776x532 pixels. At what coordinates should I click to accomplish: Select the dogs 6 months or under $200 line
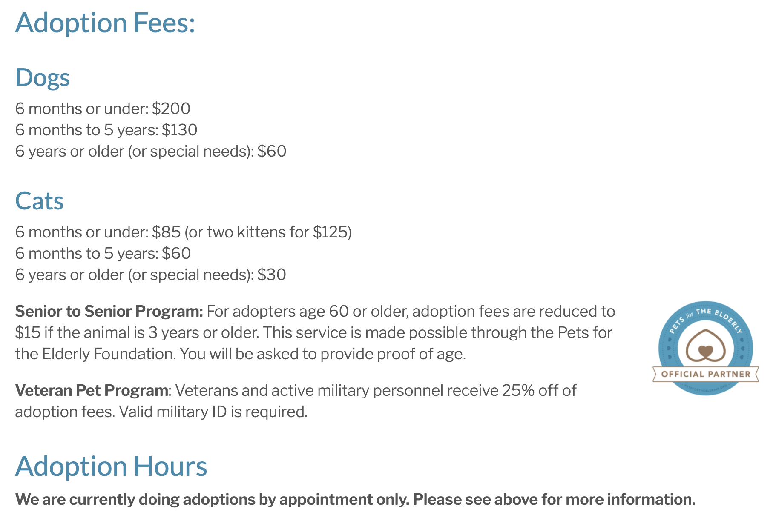tap(103, 109)
